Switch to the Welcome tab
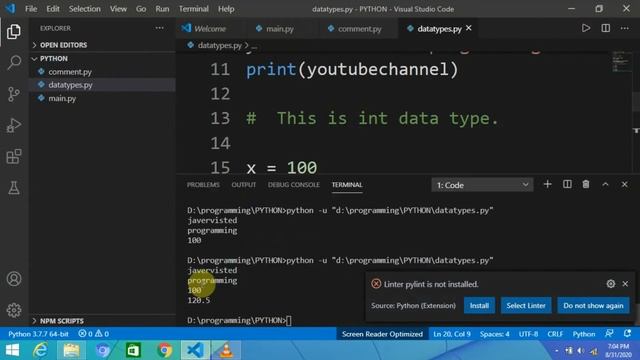640x360 pixels. (x=210, y=29)
